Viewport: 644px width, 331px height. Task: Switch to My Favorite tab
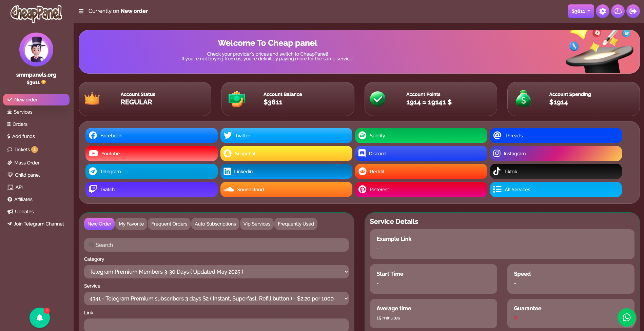131,224
